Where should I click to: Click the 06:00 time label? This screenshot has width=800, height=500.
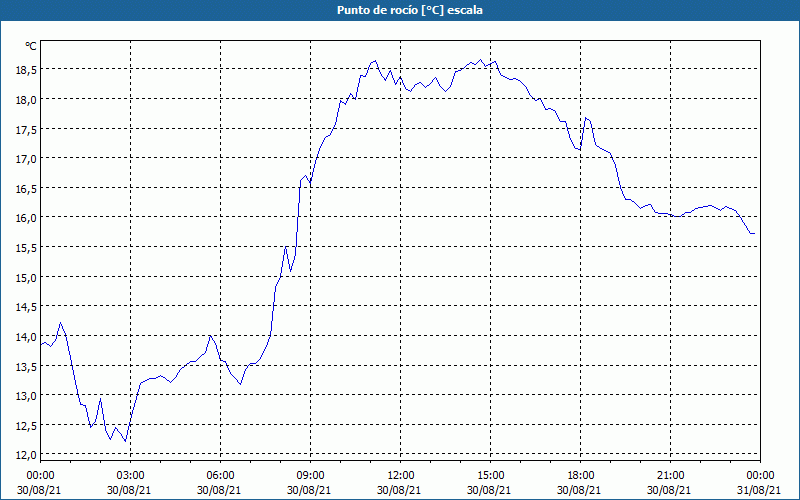[x=220, y=476]
